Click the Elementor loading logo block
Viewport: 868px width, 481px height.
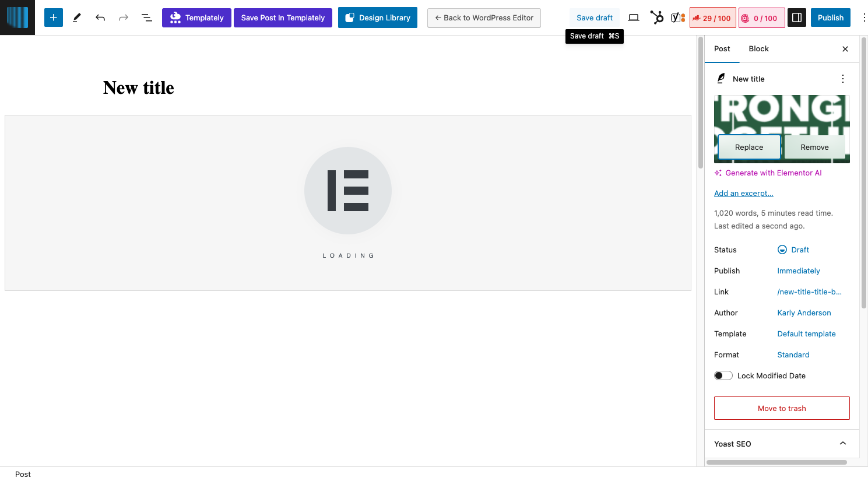tap(348, 191)
